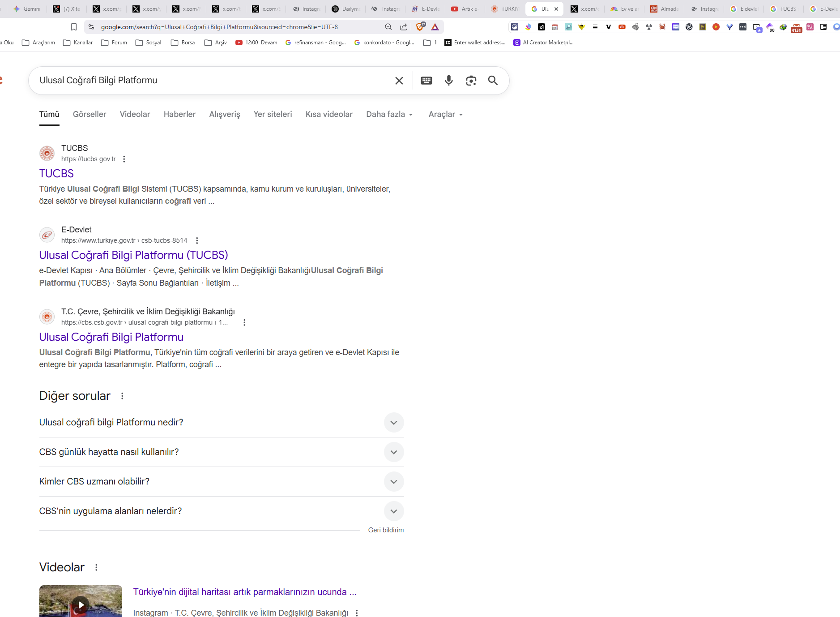Click the Geri bildirim link

(x=386, y=530)
